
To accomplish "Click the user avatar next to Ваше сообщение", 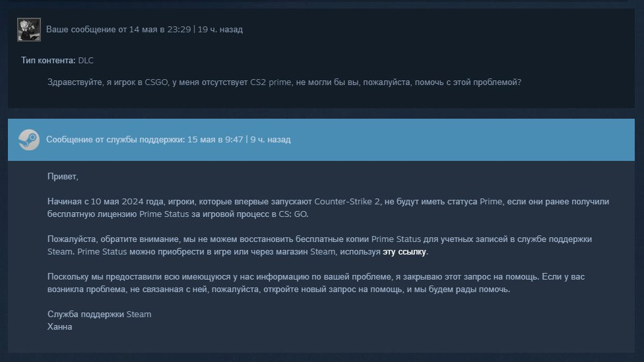I will pyautogui.click(x=29, y=30).
